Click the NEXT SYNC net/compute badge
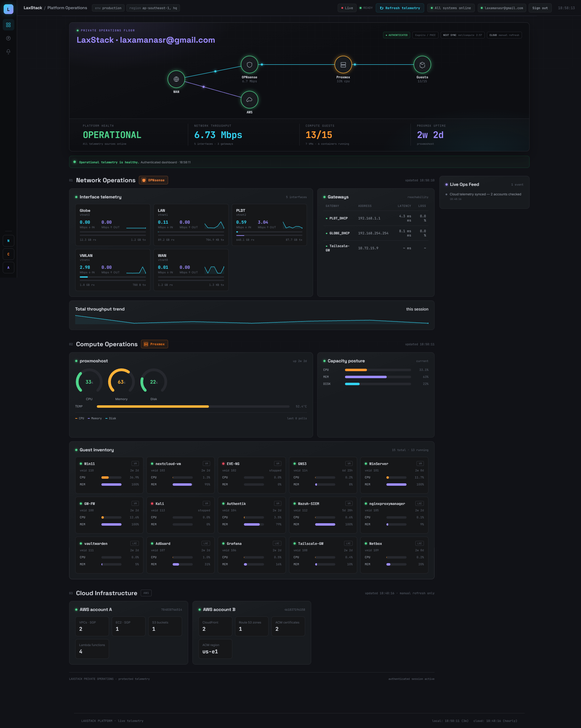The image size is (581, 728). click(x=463, y=35)
